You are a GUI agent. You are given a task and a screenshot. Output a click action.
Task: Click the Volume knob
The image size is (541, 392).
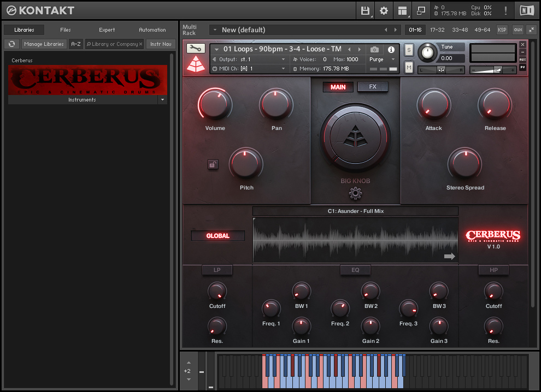[215, 104]
